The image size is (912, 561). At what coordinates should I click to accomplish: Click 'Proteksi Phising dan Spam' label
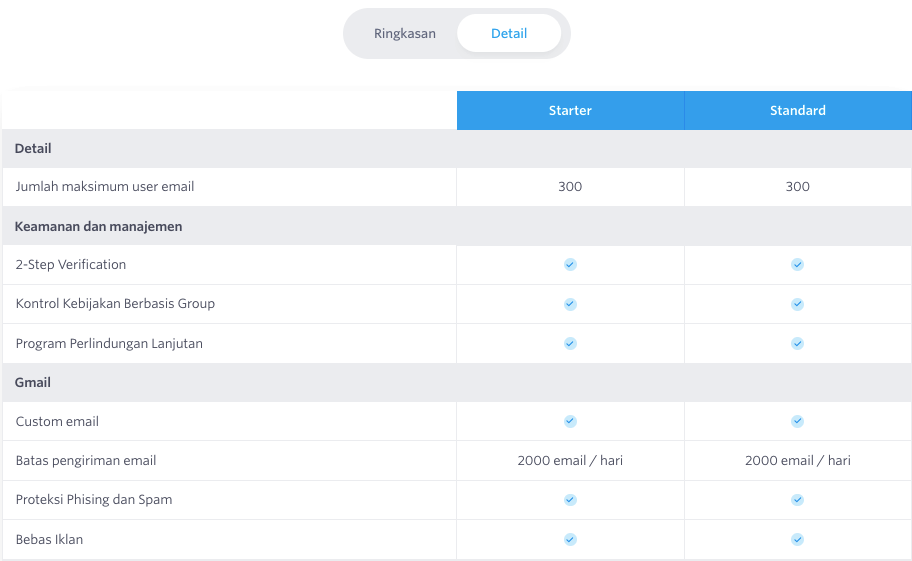[94, 499]
